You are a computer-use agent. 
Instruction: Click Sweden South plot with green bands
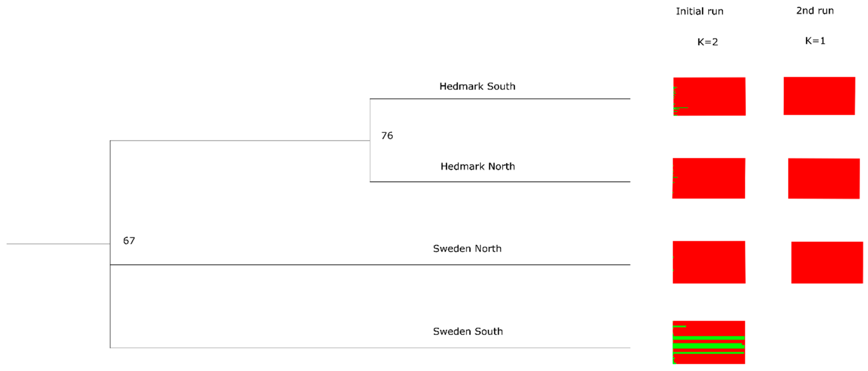709,342
